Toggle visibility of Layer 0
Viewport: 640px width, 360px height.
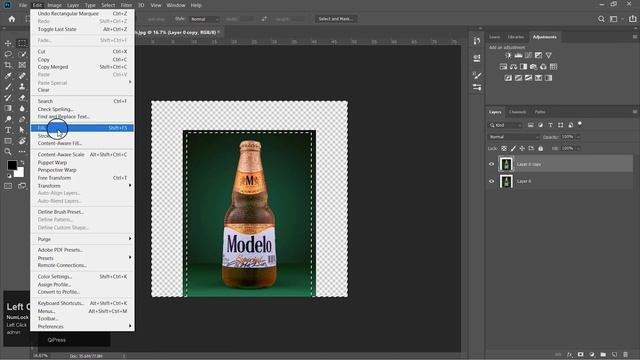[491, 181]
